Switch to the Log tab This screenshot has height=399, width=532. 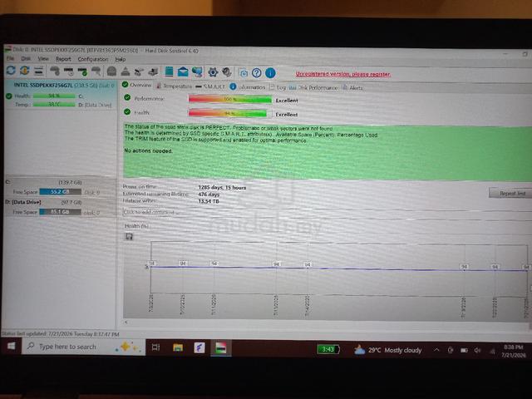(278, 87)
